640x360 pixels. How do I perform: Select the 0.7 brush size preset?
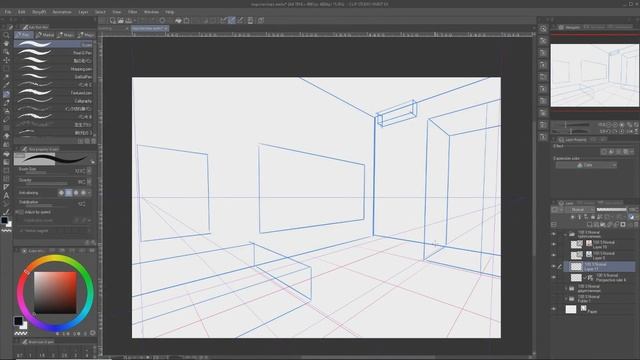20,355
